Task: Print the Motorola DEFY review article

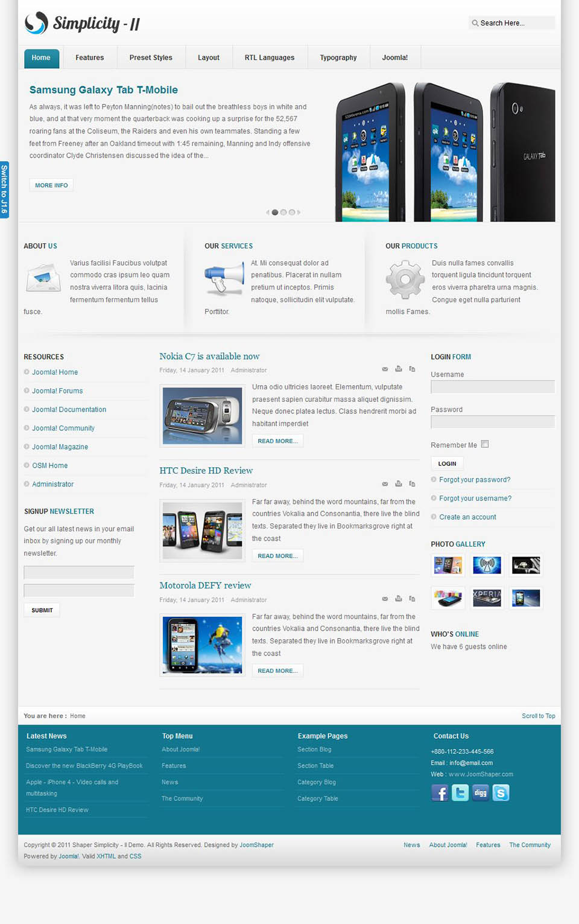Action: 399,599
